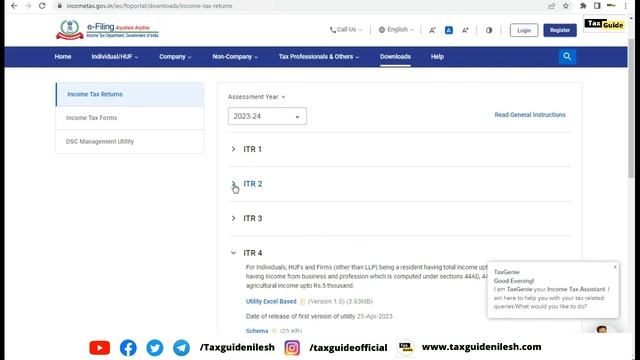Open Help menu item
The width and height of the screenshot is (640, 360).
click(437, 57)
